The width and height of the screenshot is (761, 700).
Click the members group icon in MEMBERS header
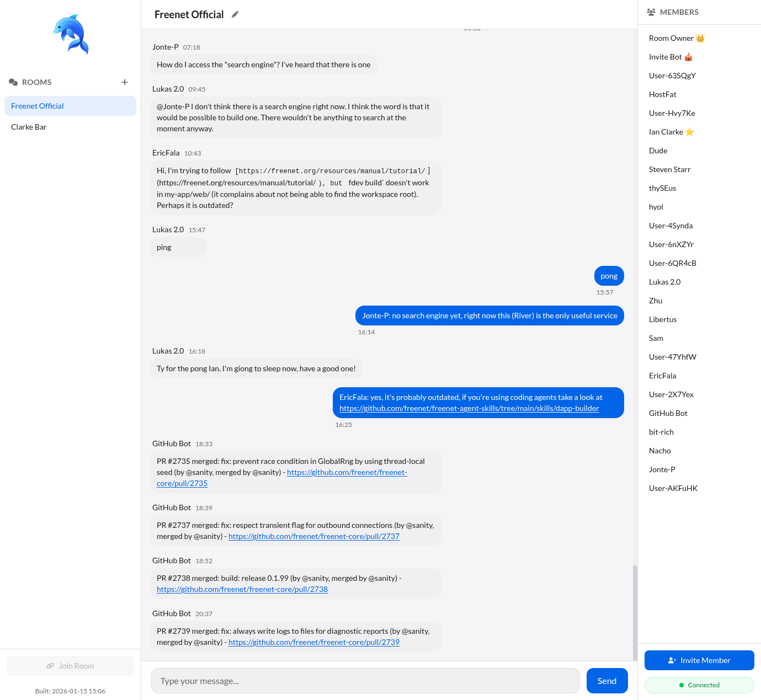coord(651,12)
